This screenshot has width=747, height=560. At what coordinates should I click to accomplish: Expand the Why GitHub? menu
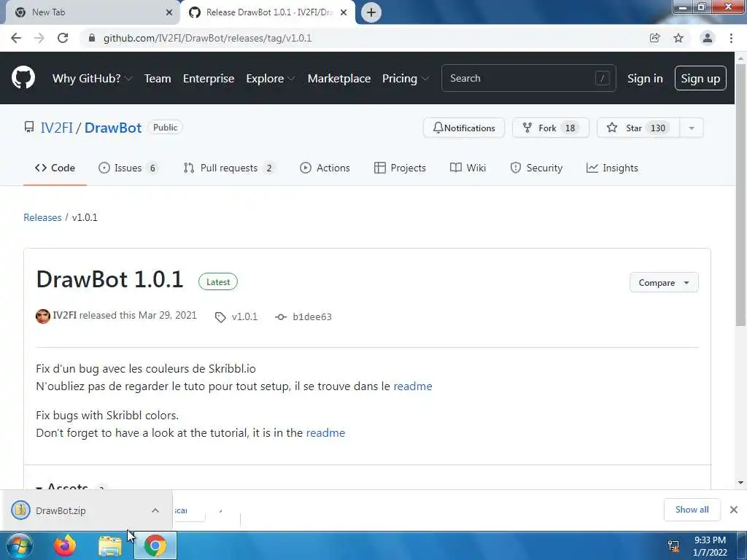pos(92,78)
